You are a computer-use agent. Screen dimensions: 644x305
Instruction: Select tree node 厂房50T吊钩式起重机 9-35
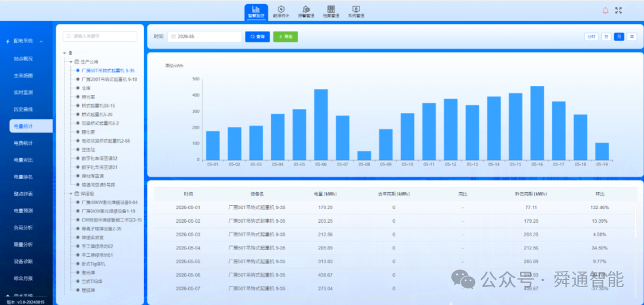pos(108,70)
